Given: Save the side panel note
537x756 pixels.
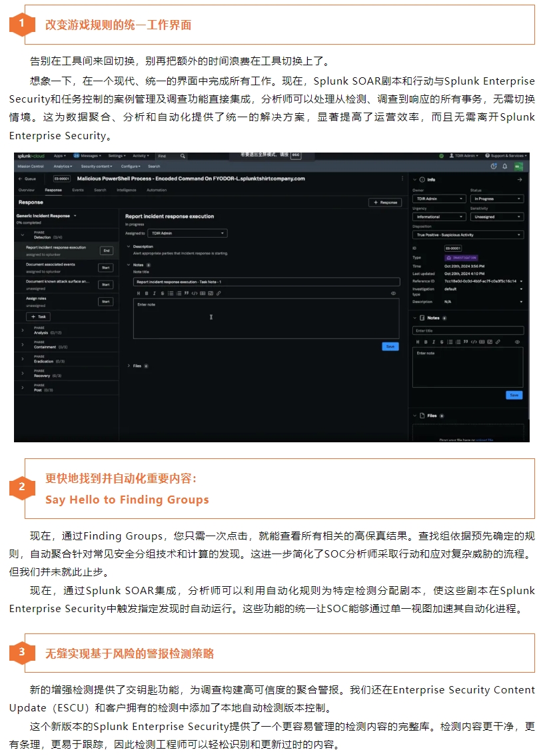Looking at the screenshot, I should pos(514,395).
